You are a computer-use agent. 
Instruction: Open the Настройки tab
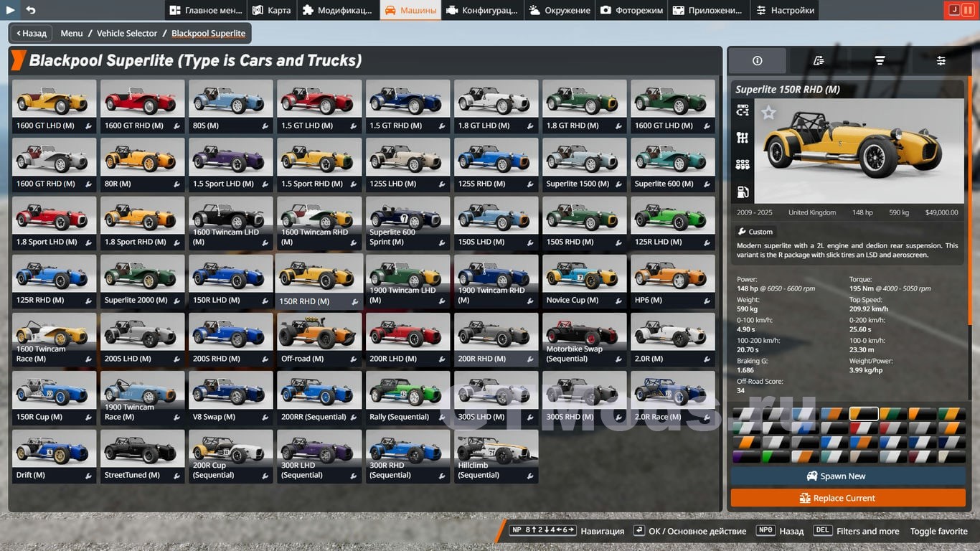[785, 10]
